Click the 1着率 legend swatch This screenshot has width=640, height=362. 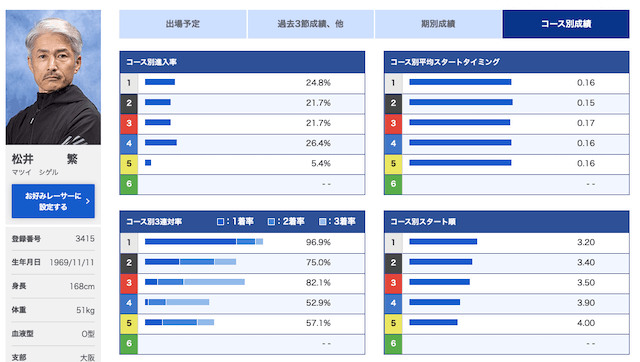coord(220,222)
